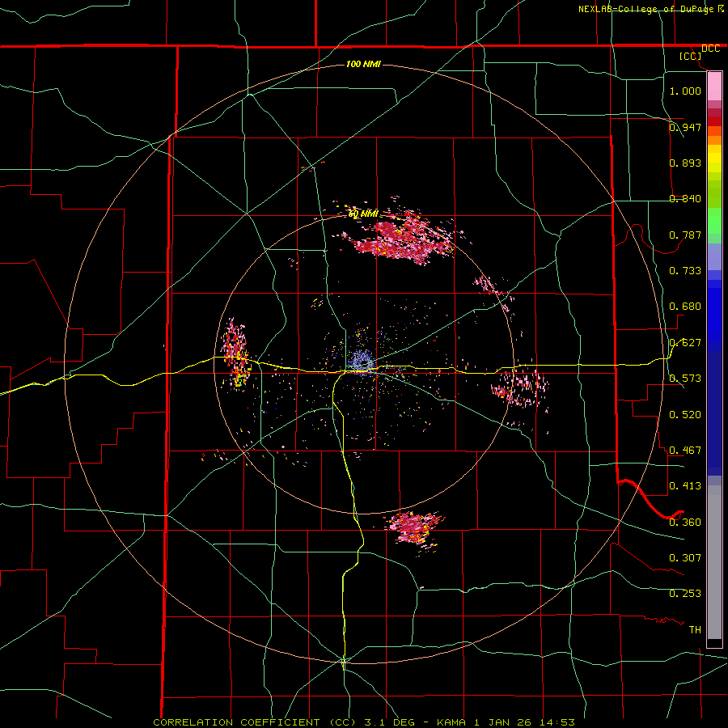Pick the gray segment of color bar
Image resolution: width=728 pixels, height=728 pixels.
click(x=714, y=562)
